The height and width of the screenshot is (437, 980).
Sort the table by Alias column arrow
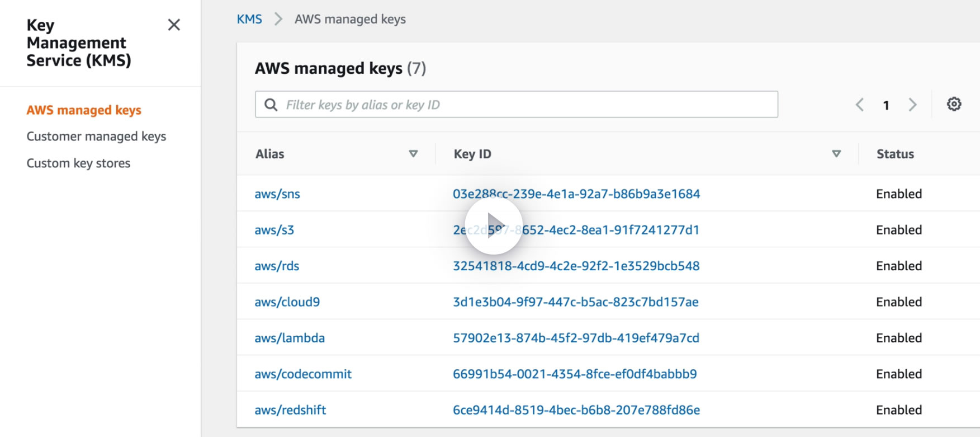(x=413, y=154)
